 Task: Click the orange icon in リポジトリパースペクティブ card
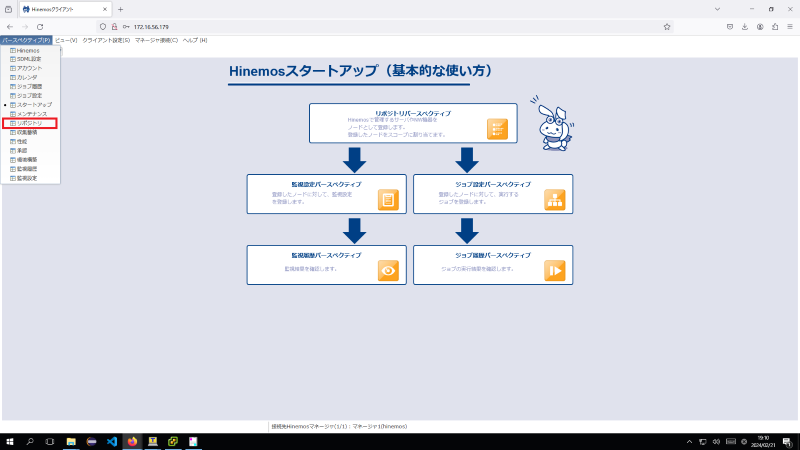pos(497,129)
